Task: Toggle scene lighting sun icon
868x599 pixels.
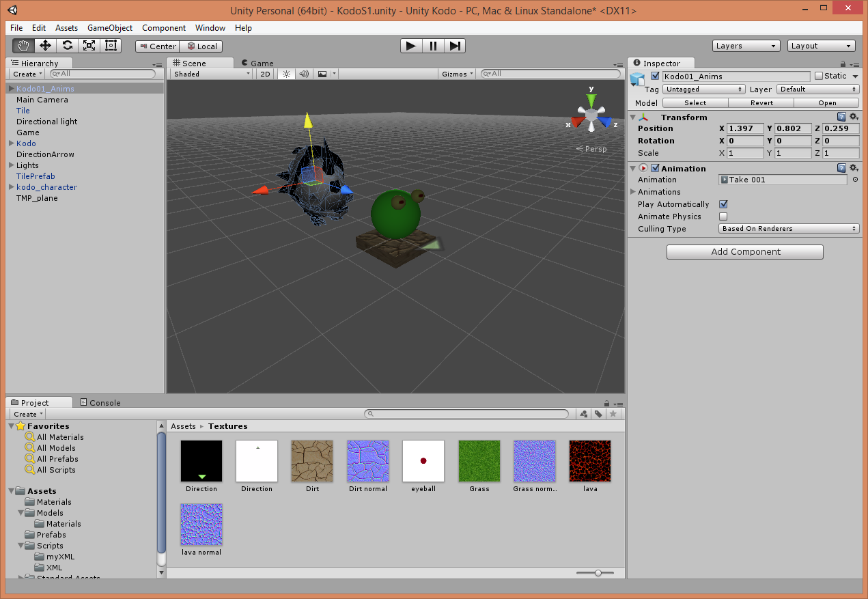Action: pyautogui.click(x=286, y=74)
